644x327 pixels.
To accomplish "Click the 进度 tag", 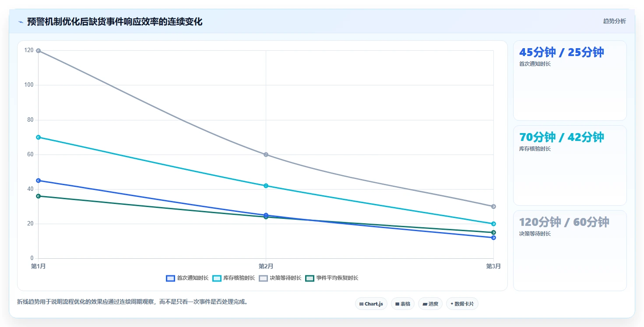I will coord(430,304).
